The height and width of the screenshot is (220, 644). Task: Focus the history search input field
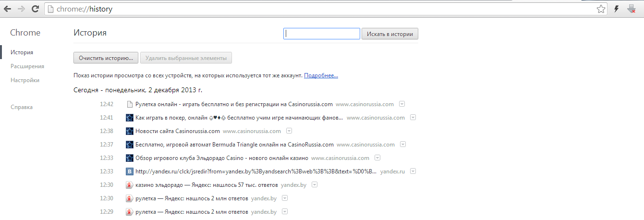322,34
